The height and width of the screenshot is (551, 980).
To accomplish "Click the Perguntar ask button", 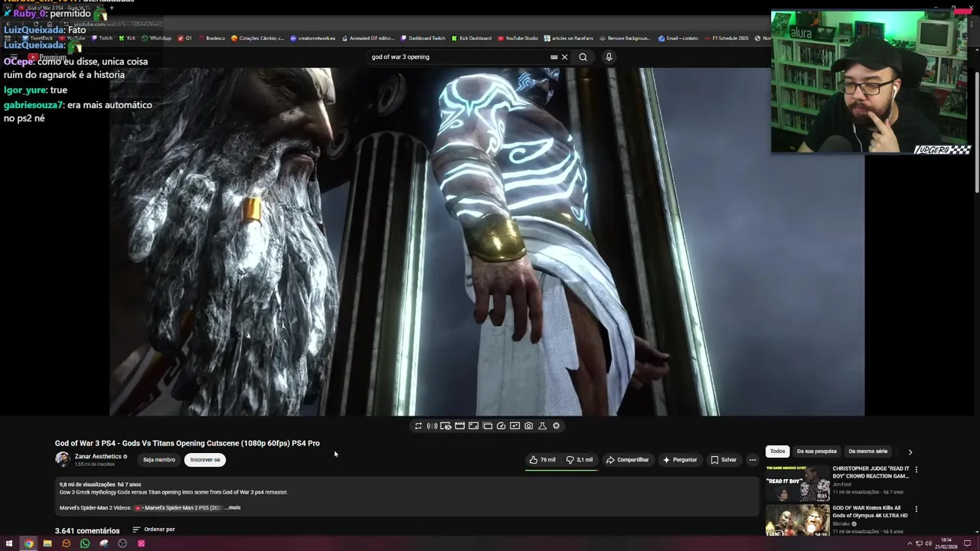I will click(x=680, y=460).
